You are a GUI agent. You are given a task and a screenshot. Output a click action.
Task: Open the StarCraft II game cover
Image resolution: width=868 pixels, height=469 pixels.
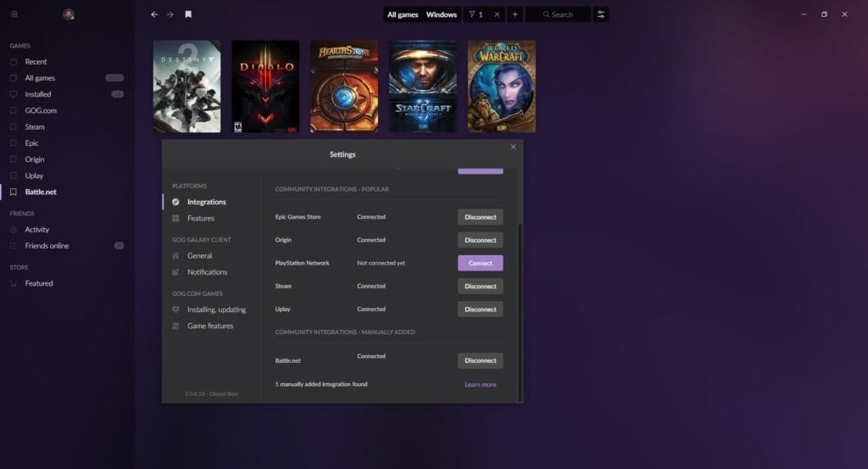tap(423, 87)
